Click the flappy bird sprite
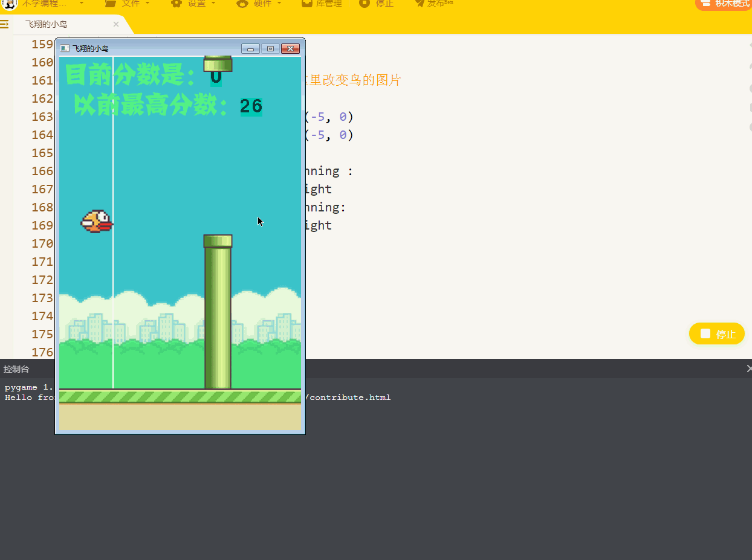This screenshot has height=560, width=752. tap(97, 221)
